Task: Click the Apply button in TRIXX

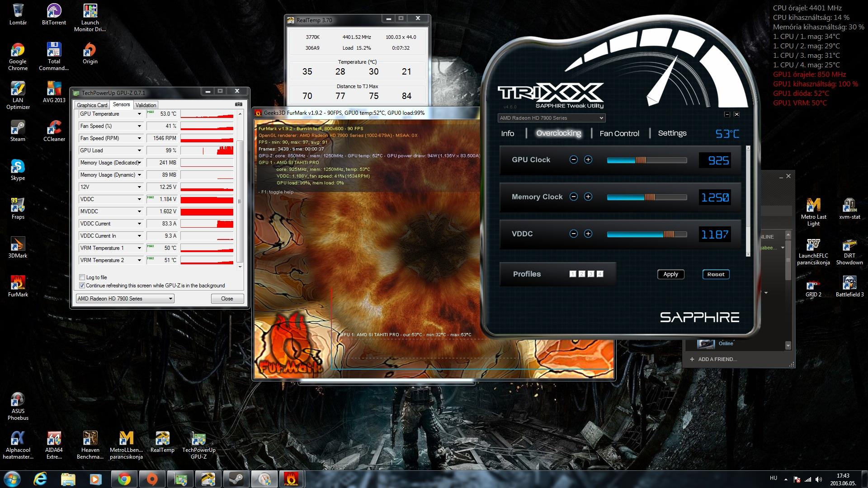Action: (670, 274)
